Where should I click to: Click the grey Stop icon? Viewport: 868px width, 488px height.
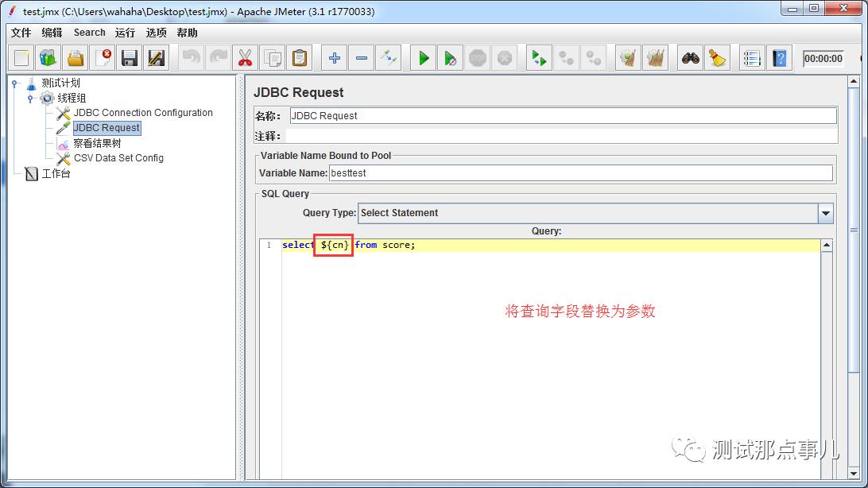pos(478,58)
